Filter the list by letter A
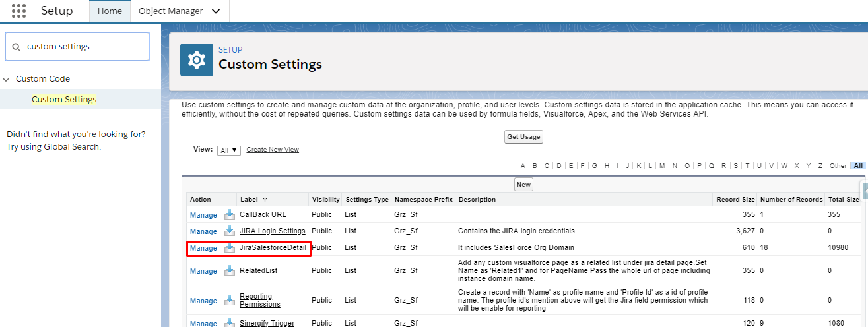 pyautogui.click(x=523, y=166)
